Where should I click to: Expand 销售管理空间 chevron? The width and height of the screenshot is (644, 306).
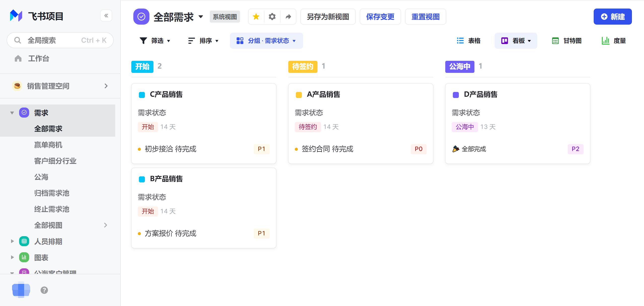click(106, 86)
